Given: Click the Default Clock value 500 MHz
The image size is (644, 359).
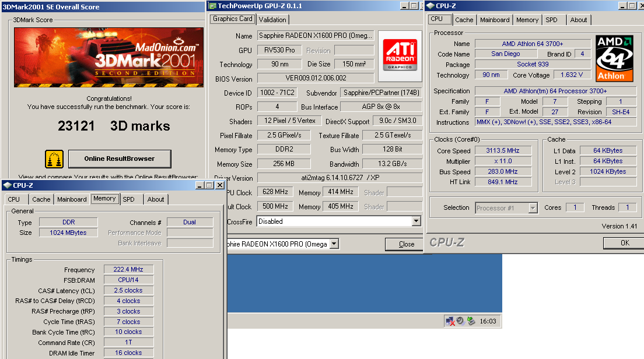Looking at the screenshot, I should 275,206.
